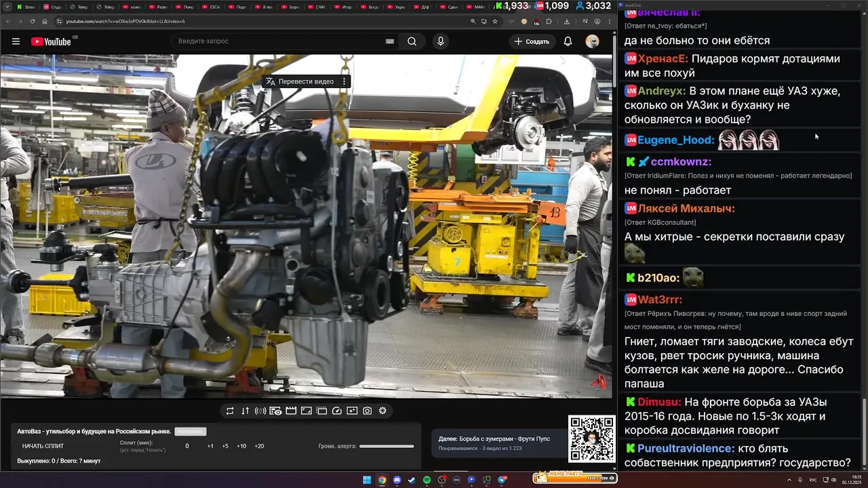This screenshot has height=488, width=868.
Task: Open the YouTube hamburger guide menu
Action: 16,41
